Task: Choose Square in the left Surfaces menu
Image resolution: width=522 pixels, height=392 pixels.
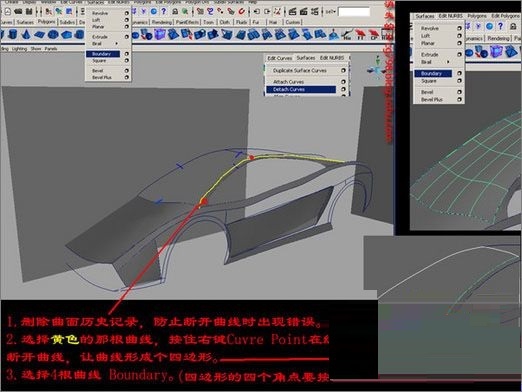Action: pos(99,61)
